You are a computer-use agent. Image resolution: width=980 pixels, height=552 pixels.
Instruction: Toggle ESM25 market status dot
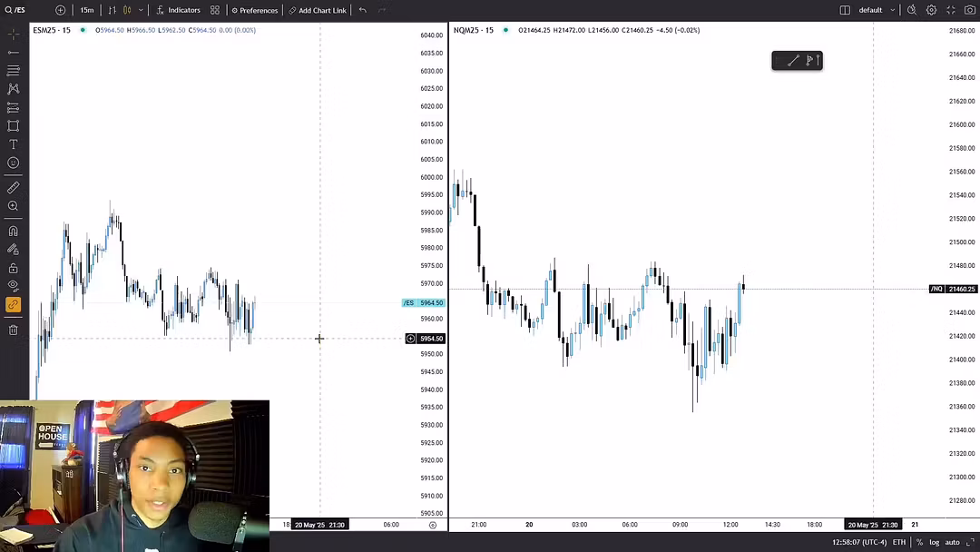tap(83, 30)
